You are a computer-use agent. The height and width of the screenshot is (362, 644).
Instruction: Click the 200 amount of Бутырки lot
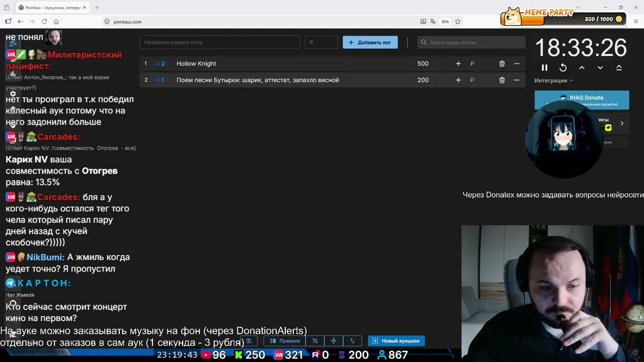[x=423, y=80]
